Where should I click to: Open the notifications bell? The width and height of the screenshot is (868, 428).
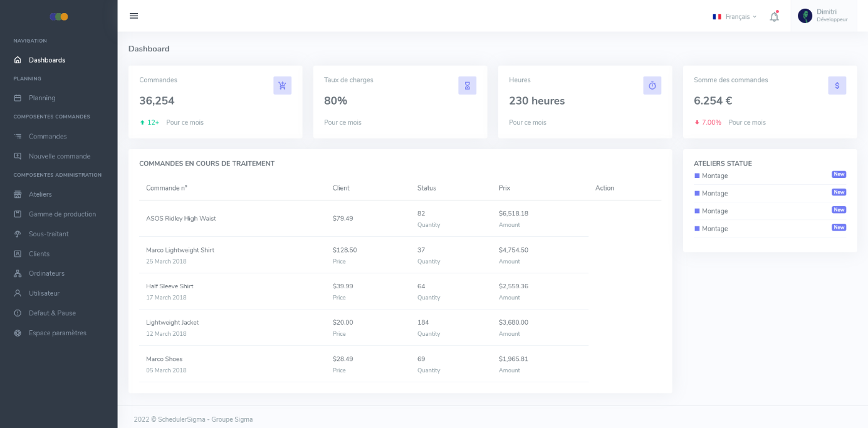pyautogui.click(x=775, y=17)
